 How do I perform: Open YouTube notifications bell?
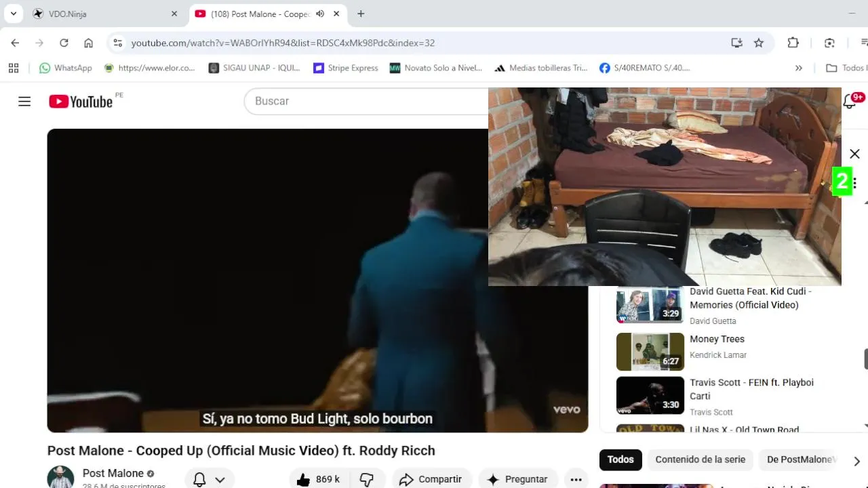[850, 102]
